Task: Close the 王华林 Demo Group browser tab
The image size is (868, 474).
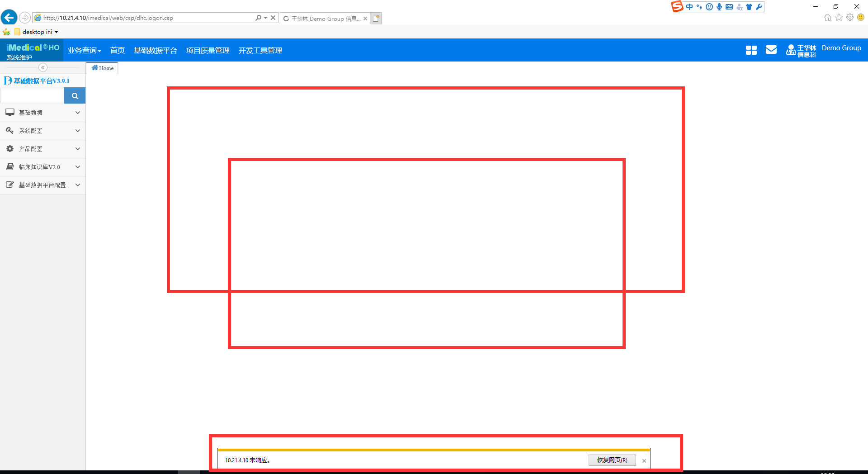Action: (365, 19)
